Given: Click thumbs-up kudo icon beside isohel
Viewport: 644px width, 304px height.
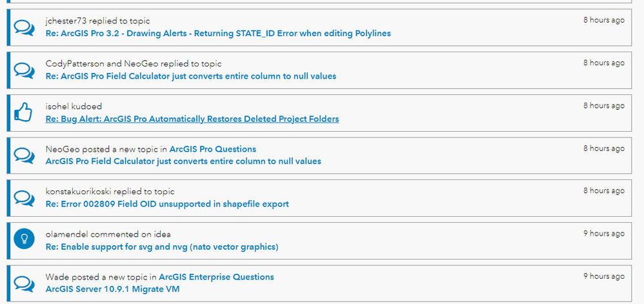Looking at the screenshot, I should 24,112.
